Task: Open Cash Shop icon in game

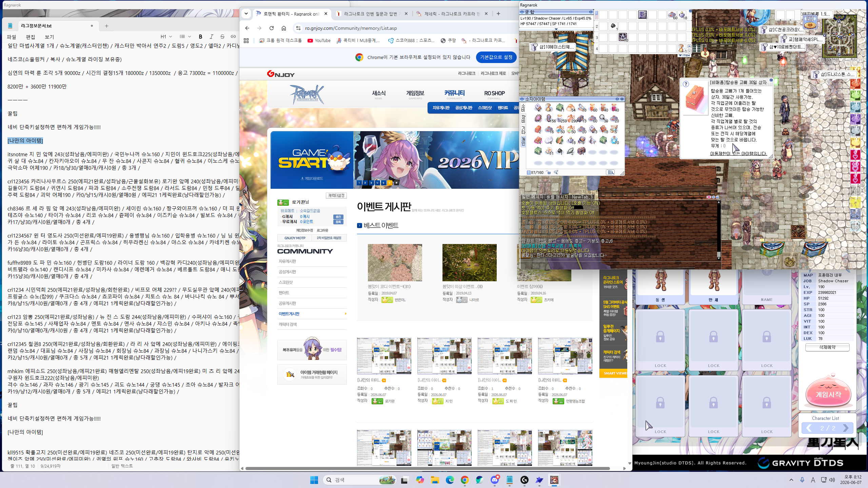Action: click(810, 21)
